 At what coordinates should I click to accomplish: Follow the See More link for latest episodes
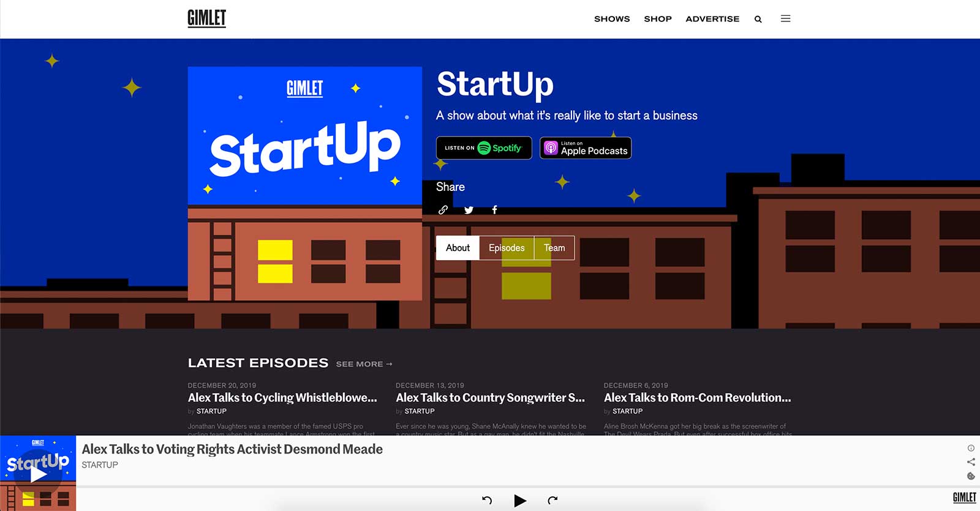tap(364, 364)
